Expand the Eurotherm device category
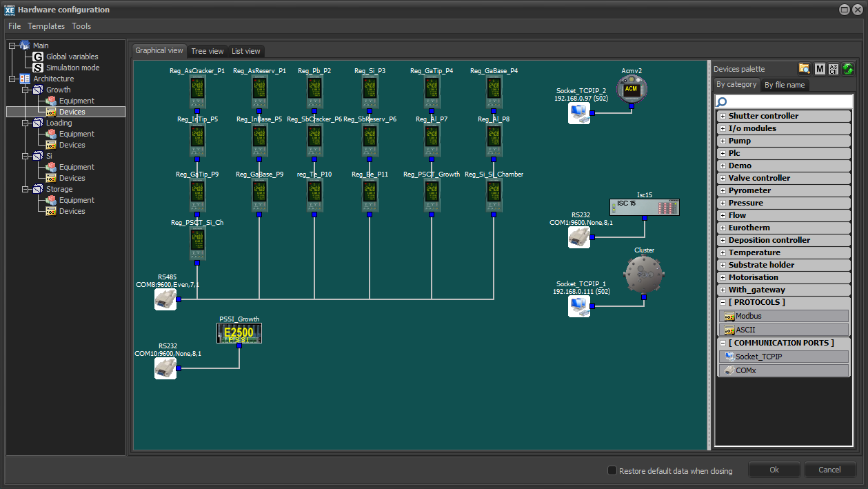The width and height of the screenshot is (868, 489). pos(723,228)
